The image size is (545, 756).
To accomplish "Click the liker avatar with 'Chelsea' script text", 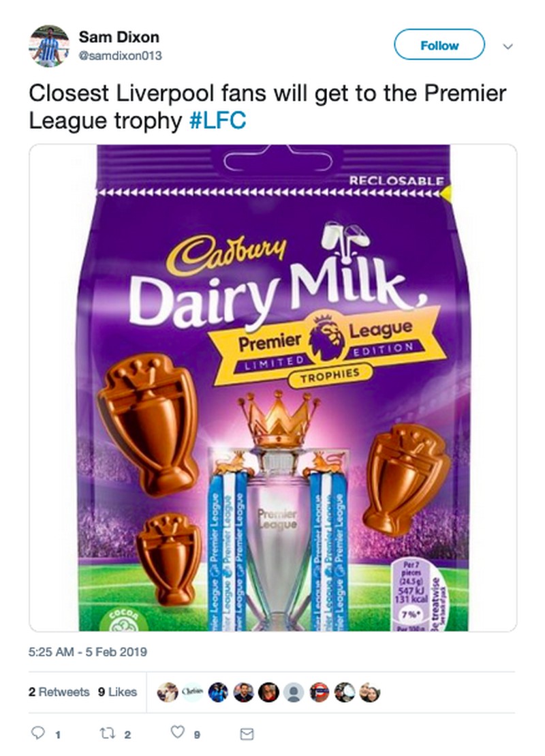I will (x=193, y=692).
